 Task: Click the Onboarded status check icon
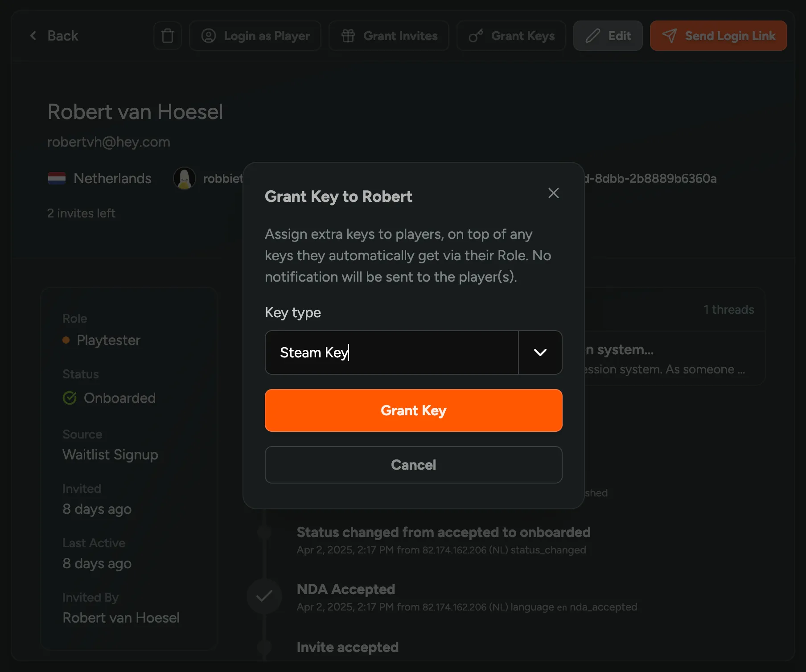click(69, 398)
